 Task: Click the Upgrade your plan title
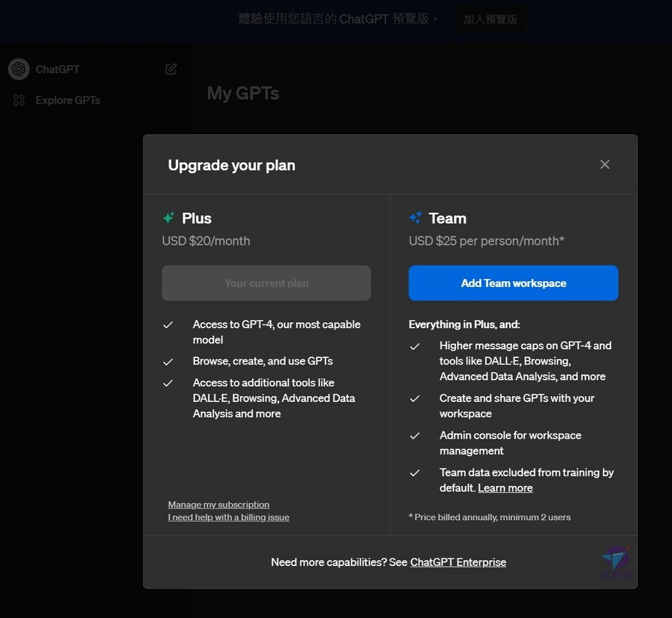pos(232,165)
